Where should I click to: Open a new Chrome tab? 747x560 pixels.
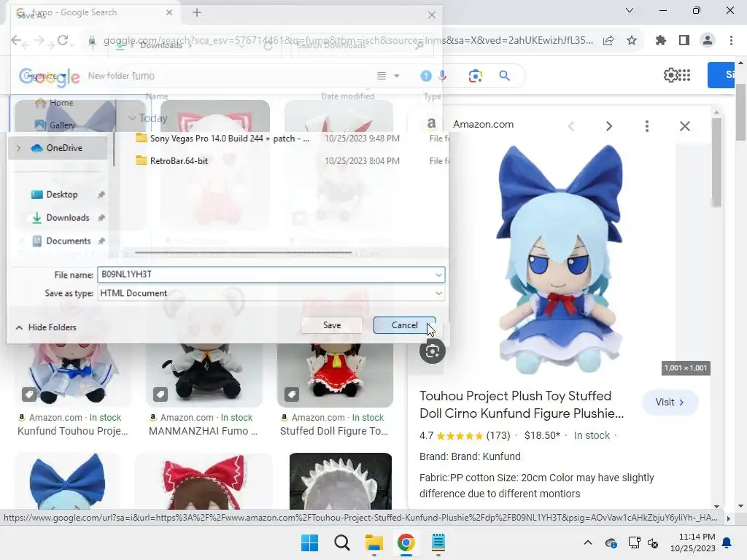pos(197,13)
